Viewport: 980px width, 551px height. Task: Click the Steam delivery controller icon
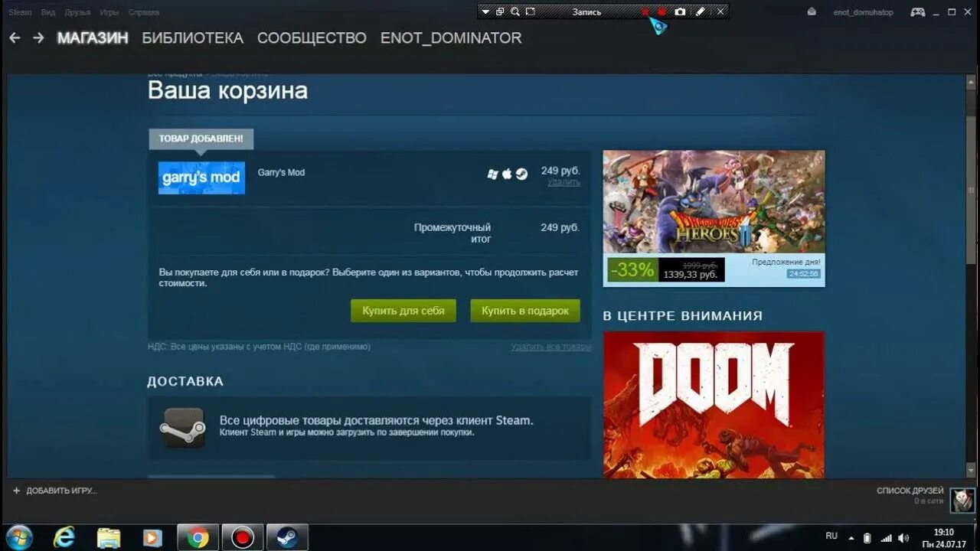click(x=183, y=427)
